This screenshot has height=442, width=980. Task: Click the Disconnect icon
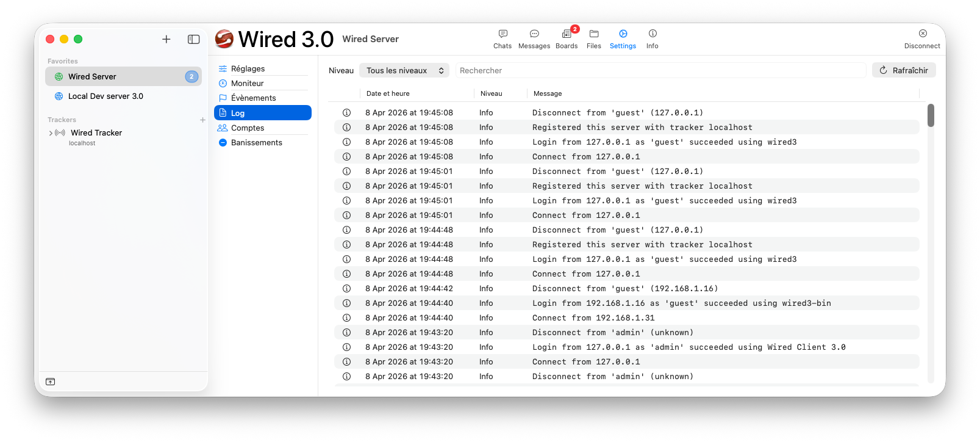click(923, 34)
